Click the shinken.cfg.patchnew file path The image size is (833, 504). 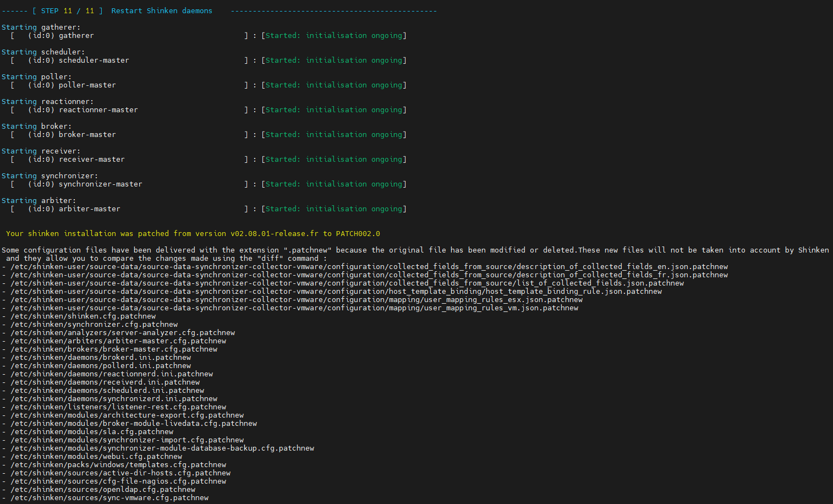point(83,316)
